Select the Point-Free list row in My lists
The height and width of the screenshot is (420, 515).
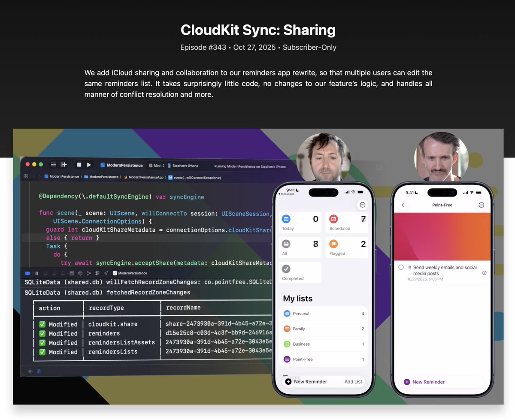coord(324,360)
